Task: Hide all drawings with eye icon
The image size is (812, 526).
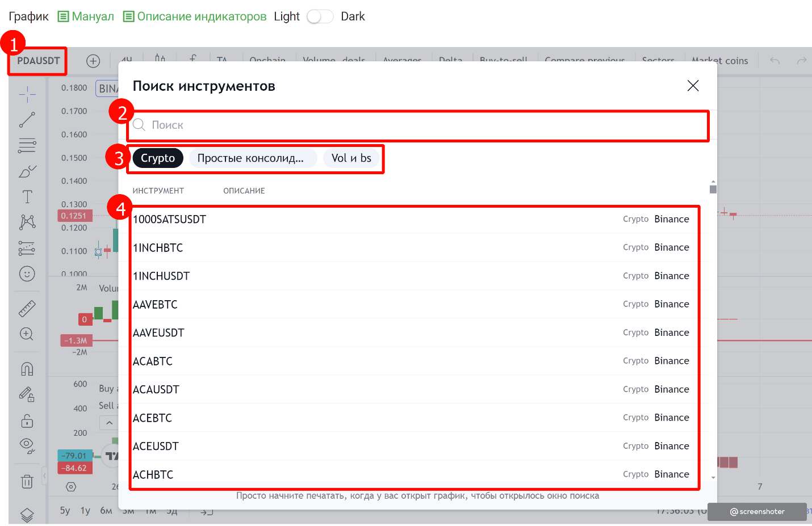Action: (x=27, y=445)
